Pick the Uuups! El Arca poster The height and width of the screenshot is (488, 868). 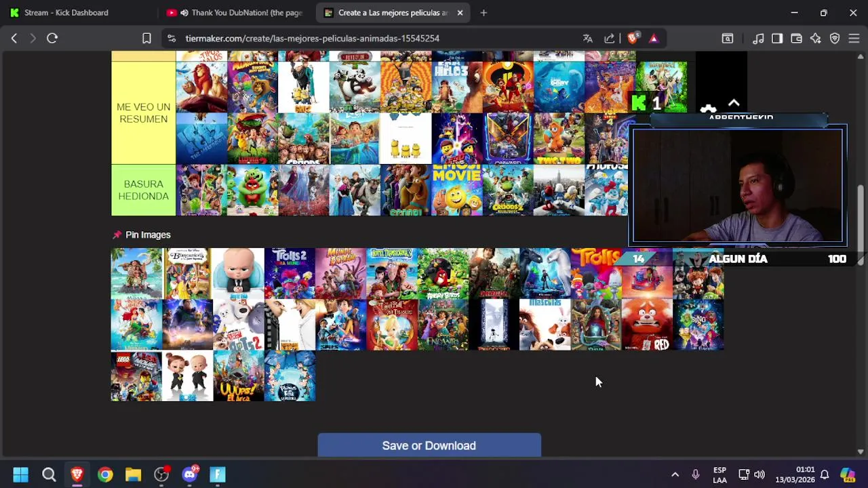(x=239, y=376)
